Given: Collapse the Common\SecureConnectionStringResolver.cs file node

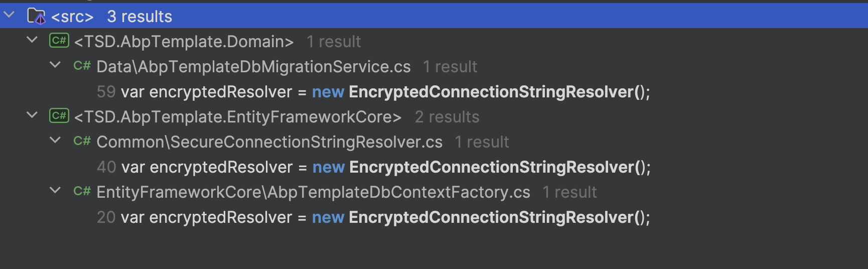Looking at the screenshot, I should [x=55, y=140].
